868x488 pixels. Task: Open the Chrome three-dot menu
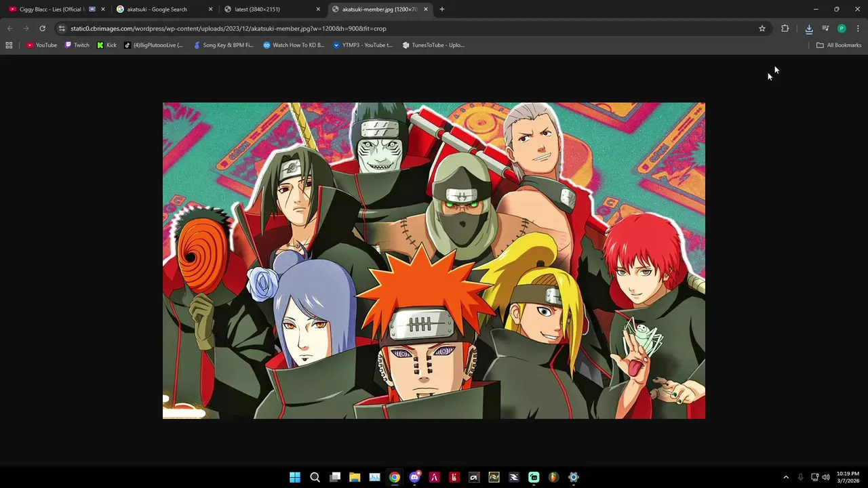[x=858, y=28]
